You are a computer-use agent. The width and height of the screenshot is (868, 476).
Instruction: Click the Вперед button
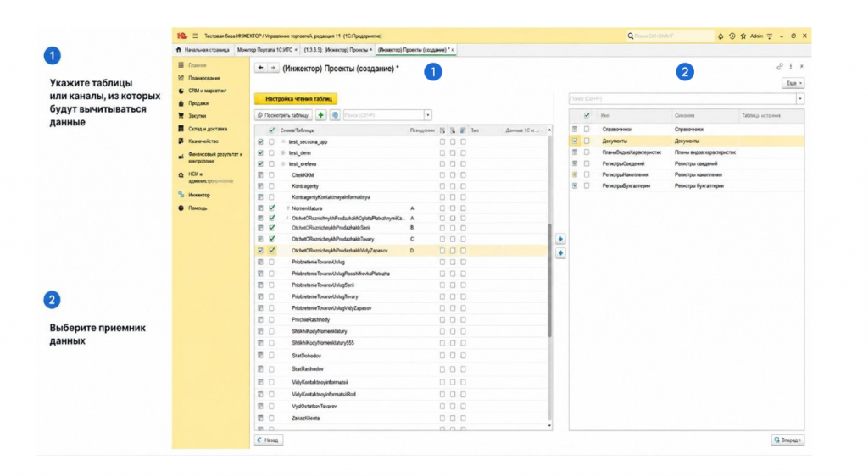pyautogui.click(x=787, y=440)
